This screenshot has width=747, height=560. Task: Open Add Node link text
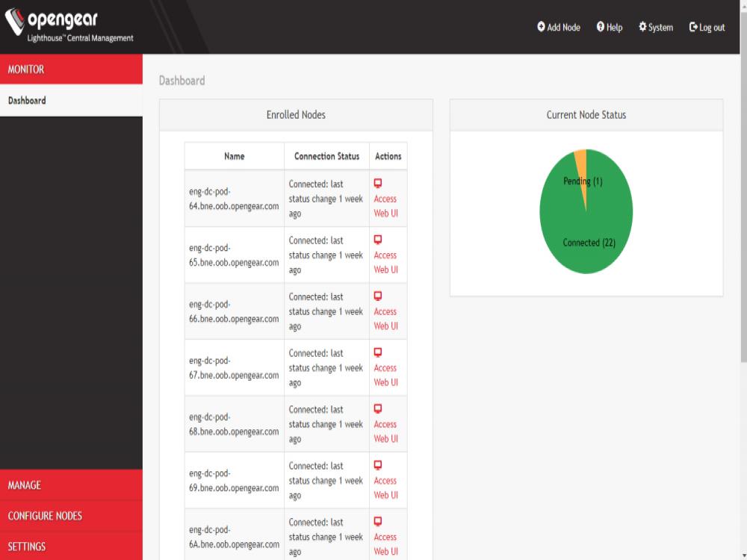point(563,28)
